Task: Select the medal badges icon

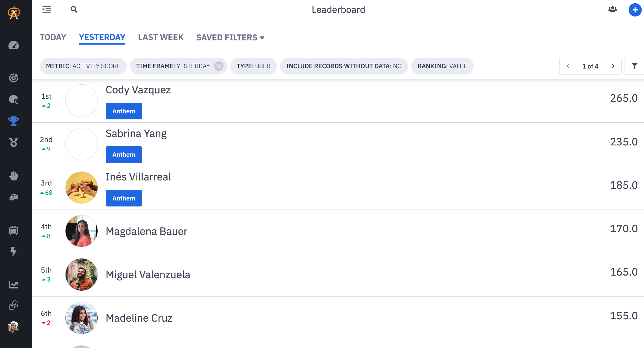Action: click(13, 143)
